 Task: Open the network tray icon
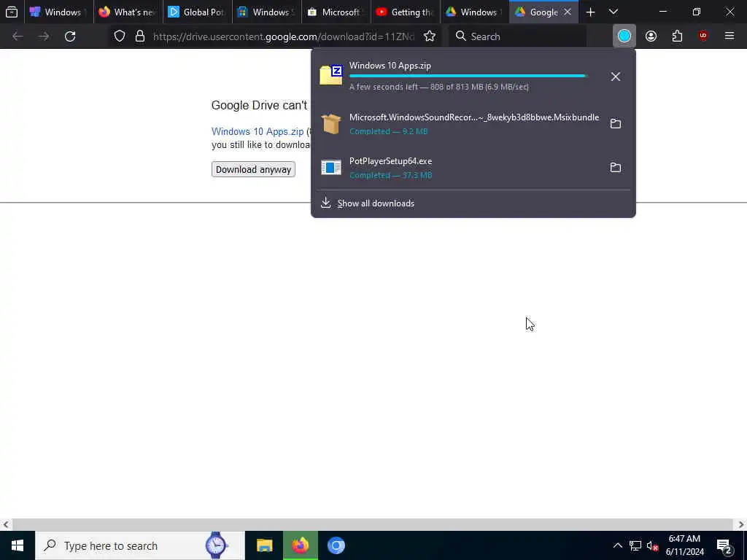pyautogui.click(x=635, y=545)
